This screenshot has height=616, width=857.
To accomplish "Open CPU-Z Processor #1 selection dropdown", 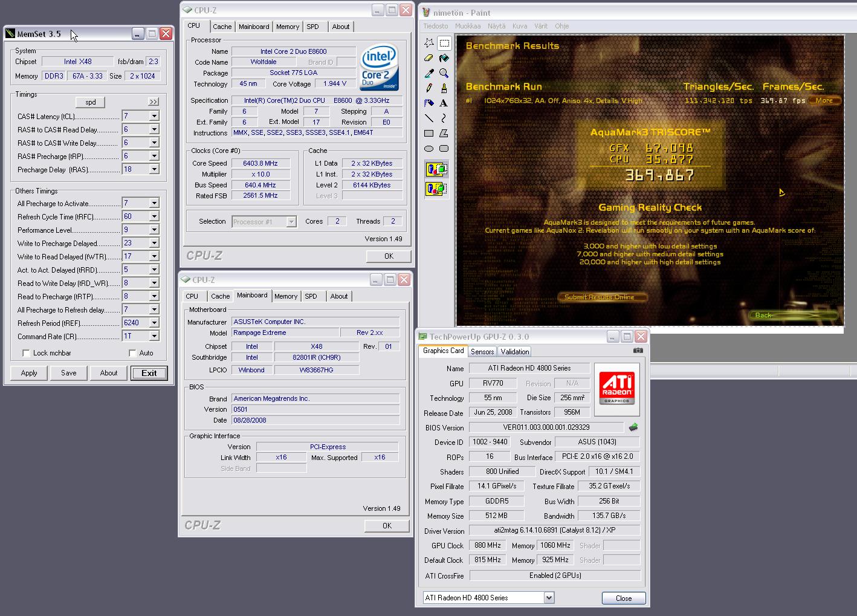I will (291, 222).
